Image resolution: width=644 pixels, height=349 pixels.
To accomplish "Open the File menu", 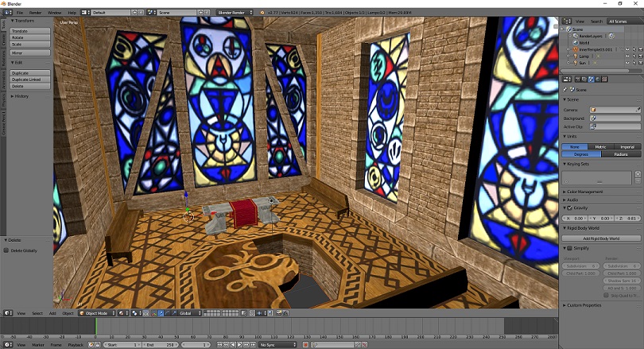I will point(20,13).
